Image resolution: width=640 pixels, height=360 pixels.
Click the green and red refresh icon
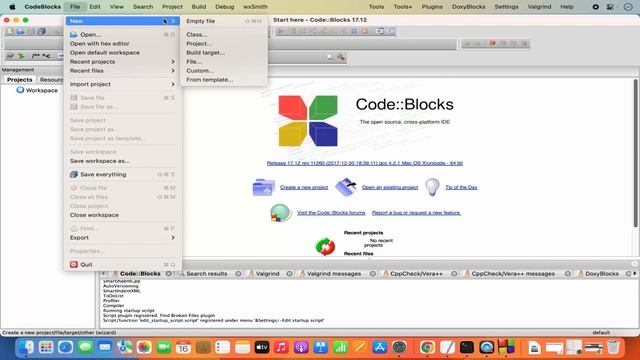pos(325,247)
